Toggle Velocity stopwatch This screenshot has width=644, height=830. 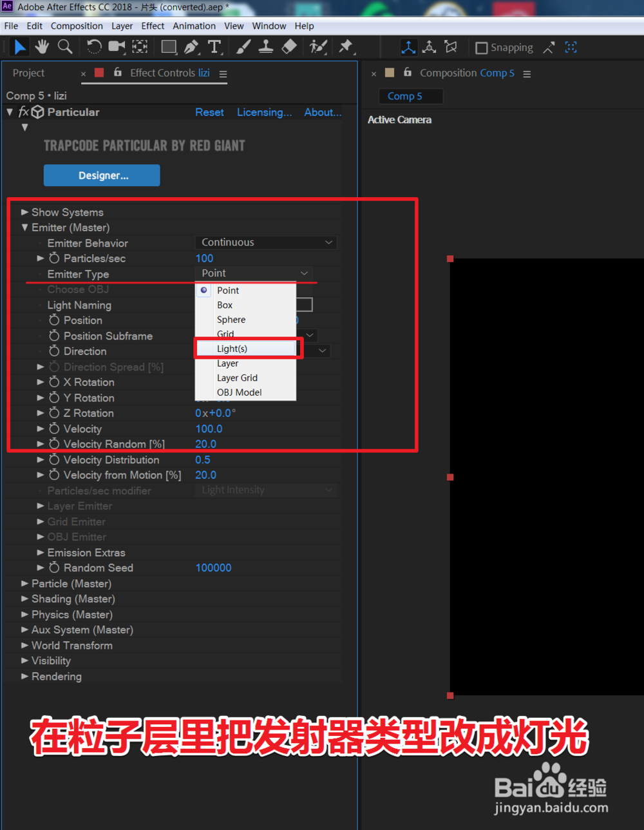pyautogui.click(x=54, y=429)
